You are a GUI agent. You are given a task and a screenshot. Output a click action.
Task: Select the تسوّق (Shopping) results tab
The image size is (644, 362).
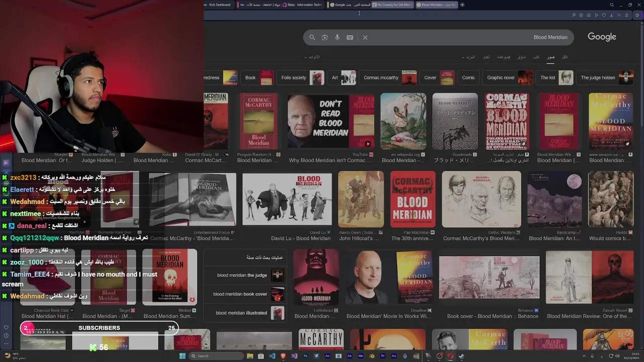(x=522, y=57)
